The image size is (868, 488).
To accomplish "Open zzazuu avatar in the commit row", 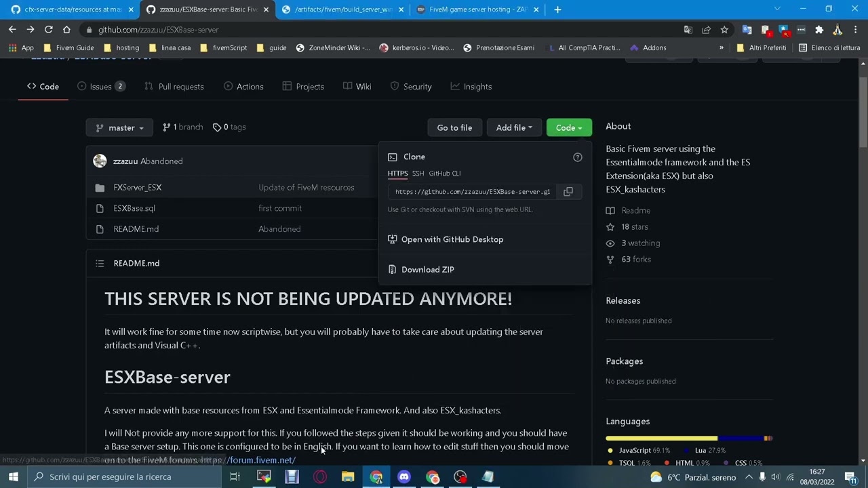I will [x=100, y=161].
